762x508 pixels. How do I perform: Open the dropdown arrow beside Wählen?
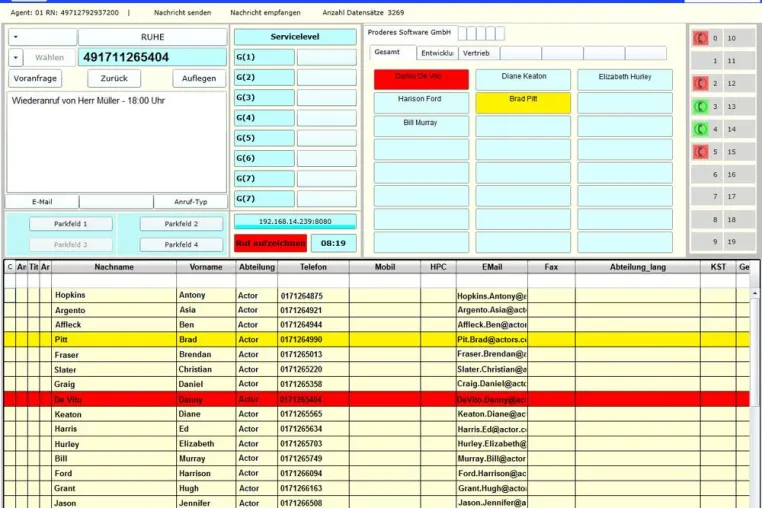(x=16, y=57)
